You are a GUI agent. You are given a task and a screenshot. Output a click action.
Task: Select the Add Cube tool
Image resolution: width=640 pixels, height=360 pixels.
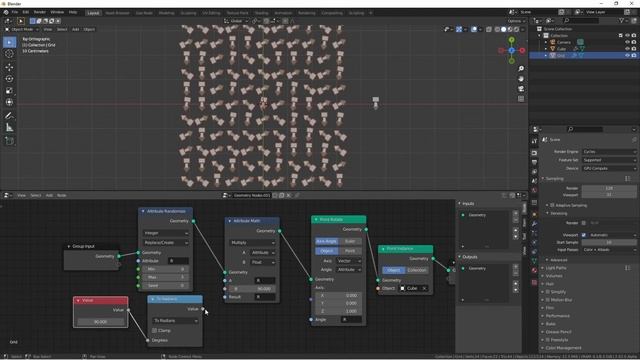[9, 141]
